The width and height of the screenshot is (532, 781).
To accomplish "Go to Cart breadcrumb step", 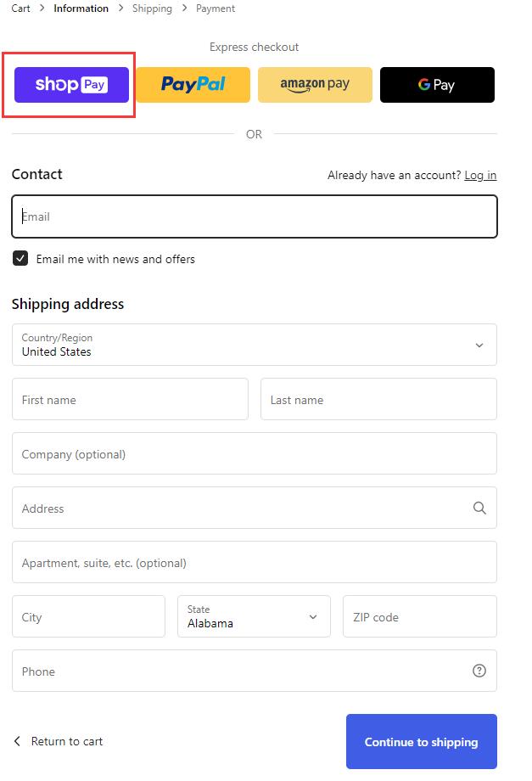I will 21,8.
